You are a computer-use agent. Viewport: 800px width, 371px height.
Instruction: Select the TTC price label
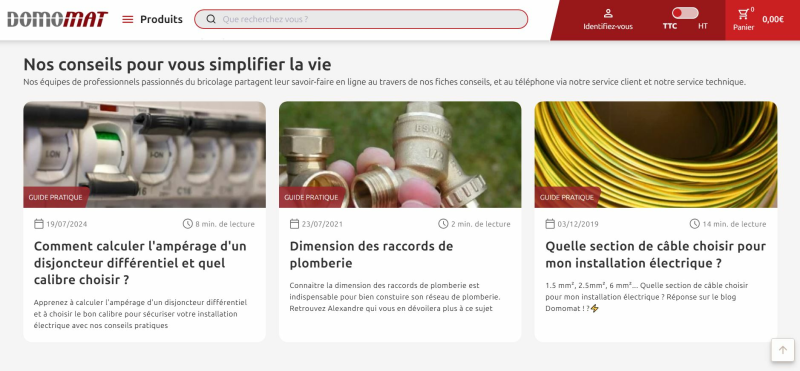click(670, 26)
